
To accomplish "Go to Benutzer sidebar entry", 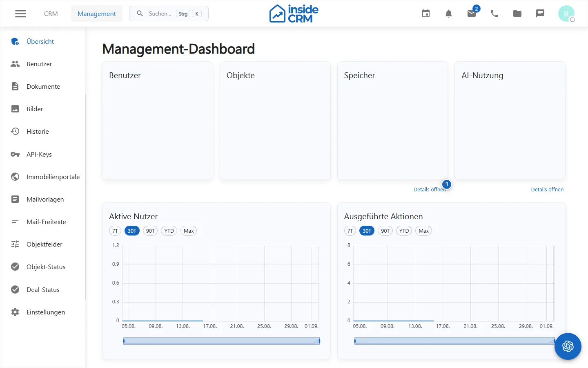I will pos(43,64).
